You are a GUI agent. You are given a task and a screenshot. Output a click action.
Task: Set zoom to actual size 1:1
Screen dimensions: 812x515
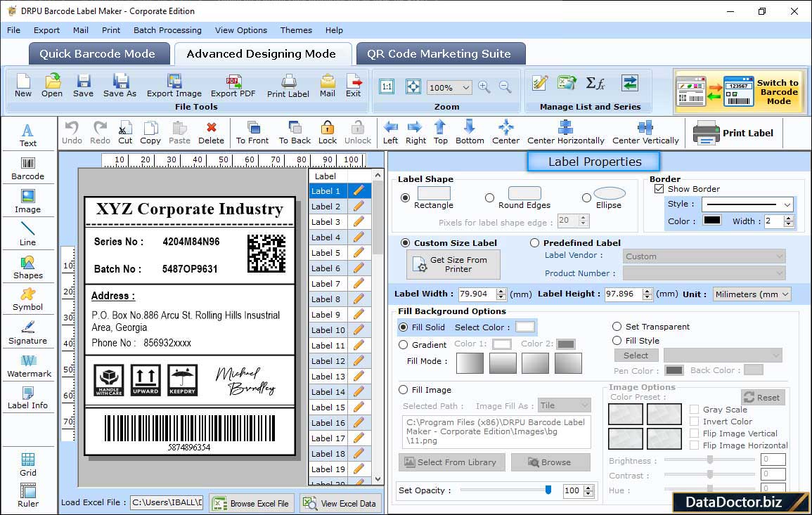click(x=387, y=86)
